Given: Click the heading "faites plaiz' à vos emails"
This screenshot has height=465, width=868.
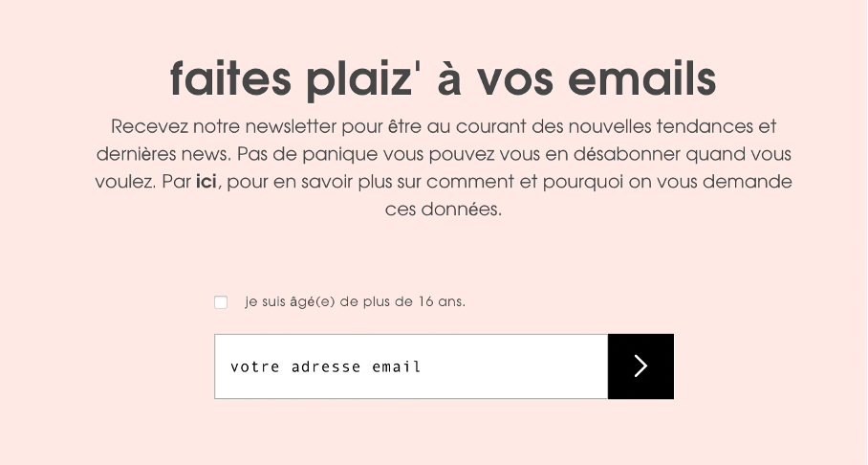Looking at the screenshot, I should 444,79.
